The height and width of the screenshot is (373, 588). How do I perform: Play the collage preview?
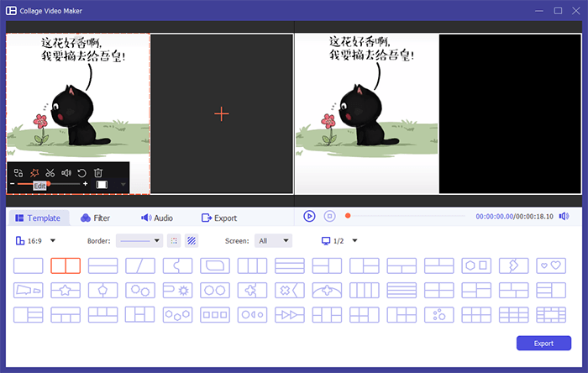pos(309,216)
